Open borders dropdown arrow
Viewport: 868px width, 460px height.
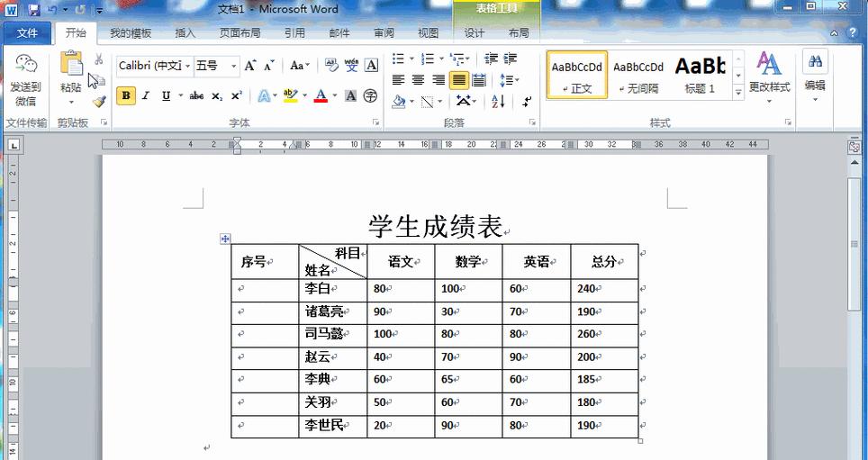[x=440, y=102]
